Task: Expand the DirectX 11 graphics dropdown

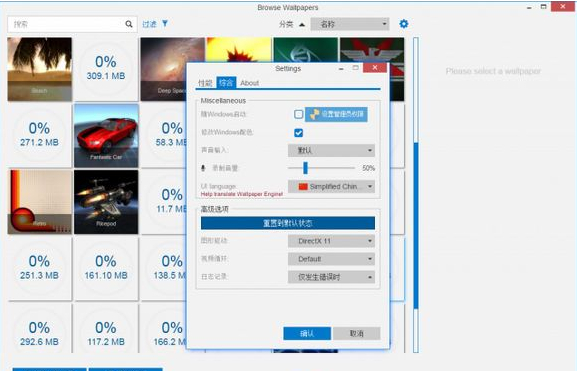Action: click(331, 241)
